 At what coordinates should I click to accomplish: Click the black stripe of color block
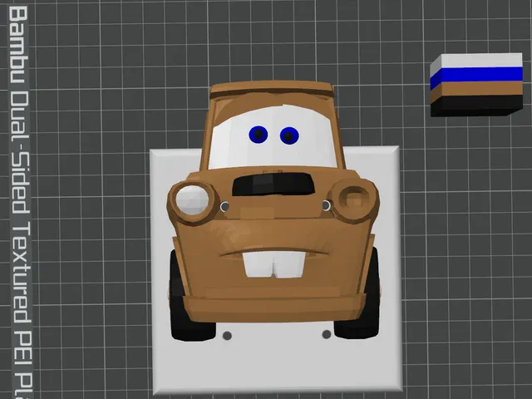pos(476,106)
